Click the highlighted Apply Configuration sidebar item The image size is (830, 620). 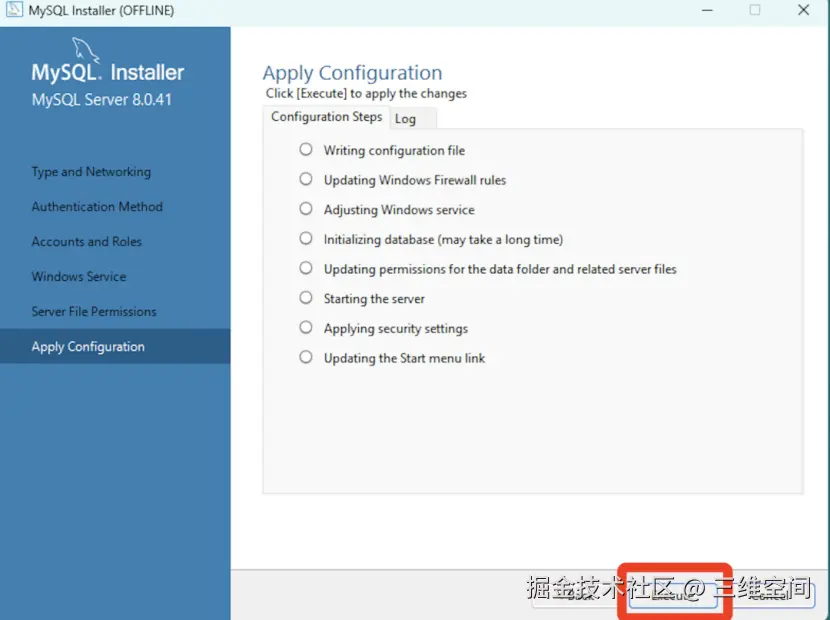88,345
